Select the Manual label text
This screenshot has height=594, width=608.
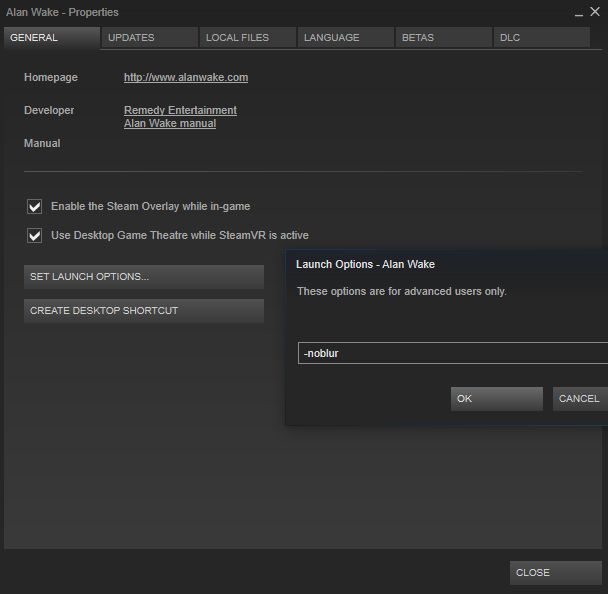[x=42, y=143]
